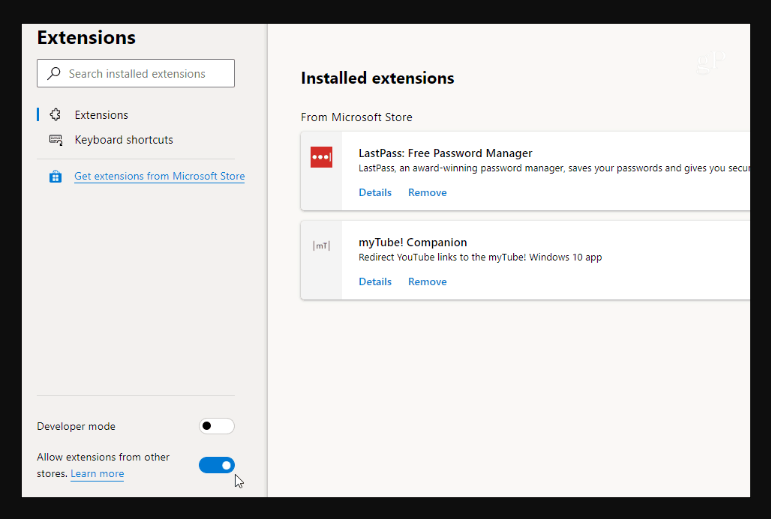Click the red LastPass extension icon
The height and width of the screenshot is (519, 771).
(321, 157)
